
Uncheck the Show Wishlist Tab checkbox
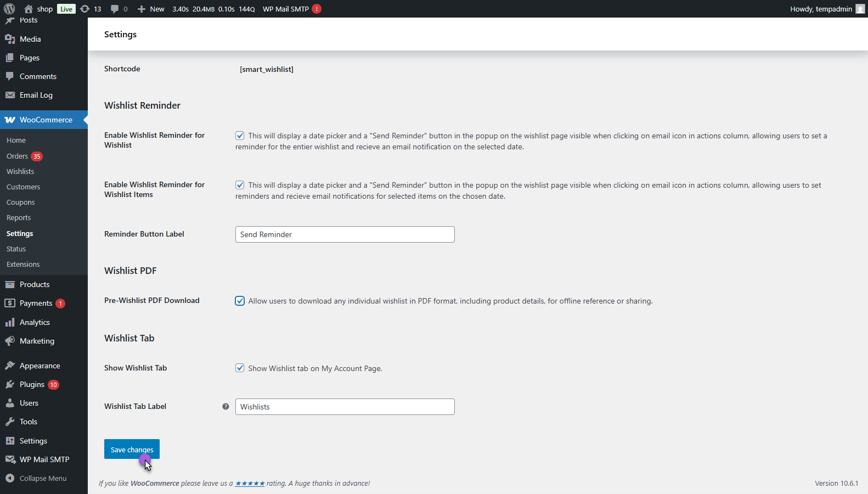[x=240, y=368]
